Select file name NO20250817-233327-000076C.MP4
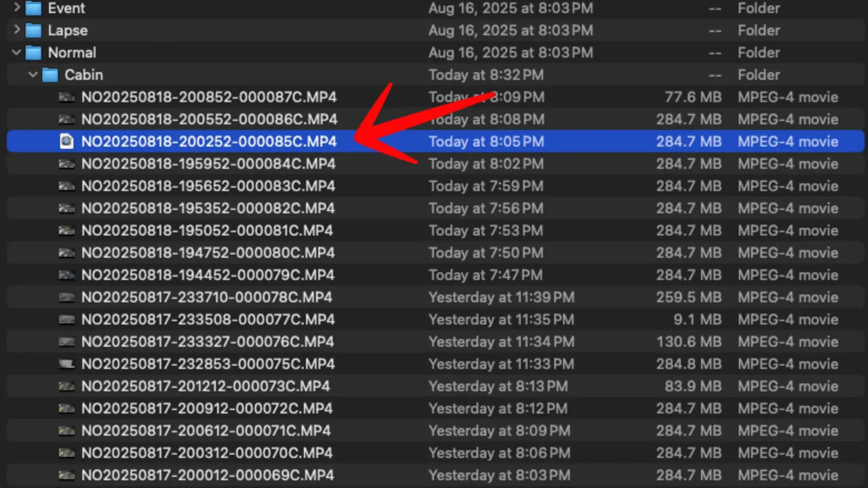Viewport: 868px width, 488px height. pyautogui.click(x=208, y=342)
